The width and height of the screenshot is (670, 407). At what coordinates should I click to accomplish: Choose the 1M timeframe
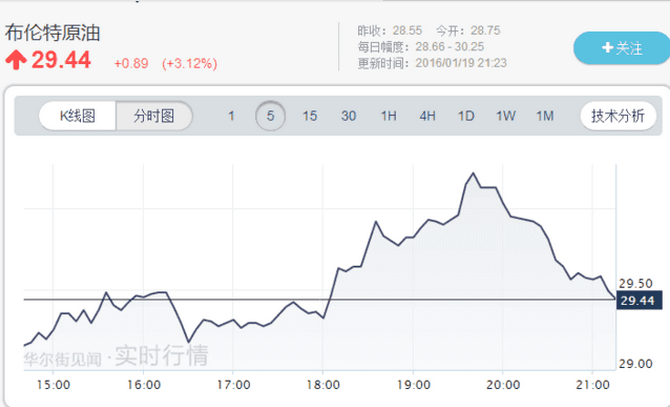pyautogui.click(x=545, y=116)
